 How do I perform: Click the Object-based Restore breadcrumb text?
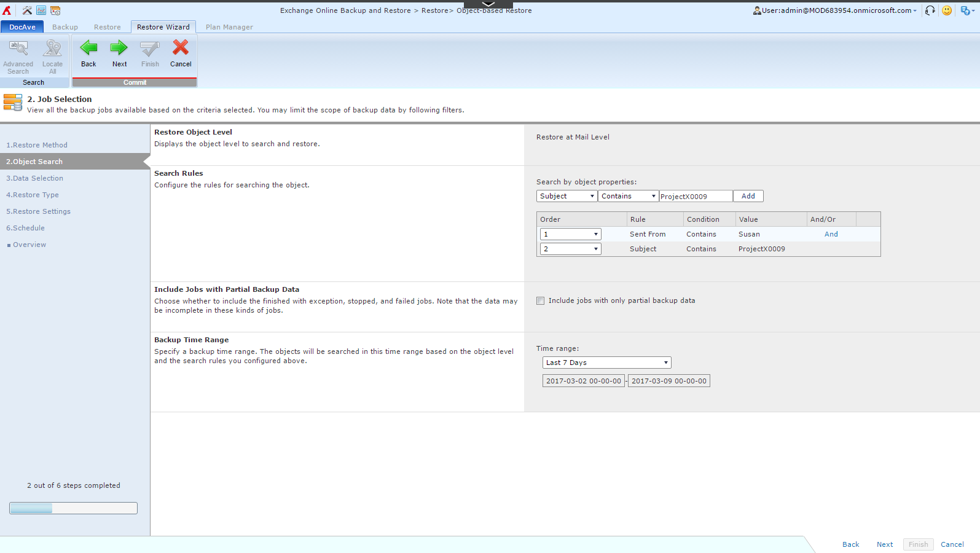tap(494, 10)
